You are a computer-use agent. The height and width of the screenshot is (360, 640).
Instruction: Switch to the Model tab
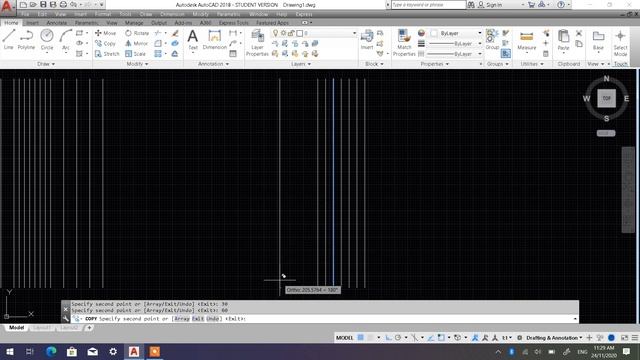pos(16,328)
